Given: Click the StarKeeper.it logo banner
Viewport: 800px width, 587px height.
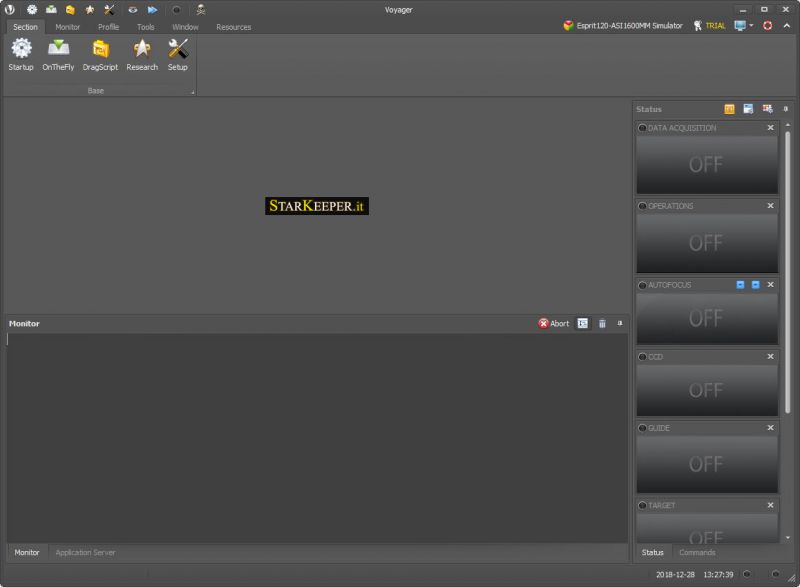Looking at the screenshot, I should (x=317, y=206).
